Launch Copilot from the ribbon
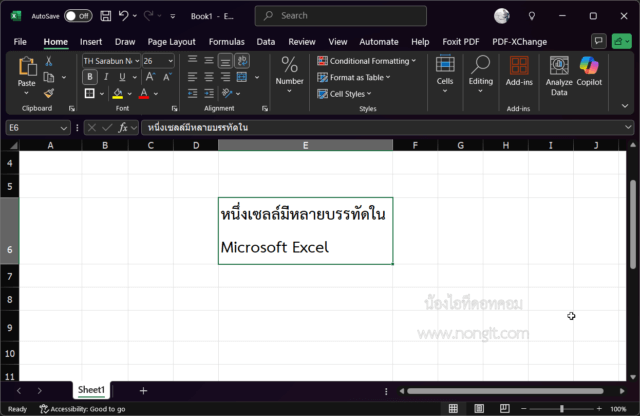The width and height of the screenshot is (640, 416). 589,72
